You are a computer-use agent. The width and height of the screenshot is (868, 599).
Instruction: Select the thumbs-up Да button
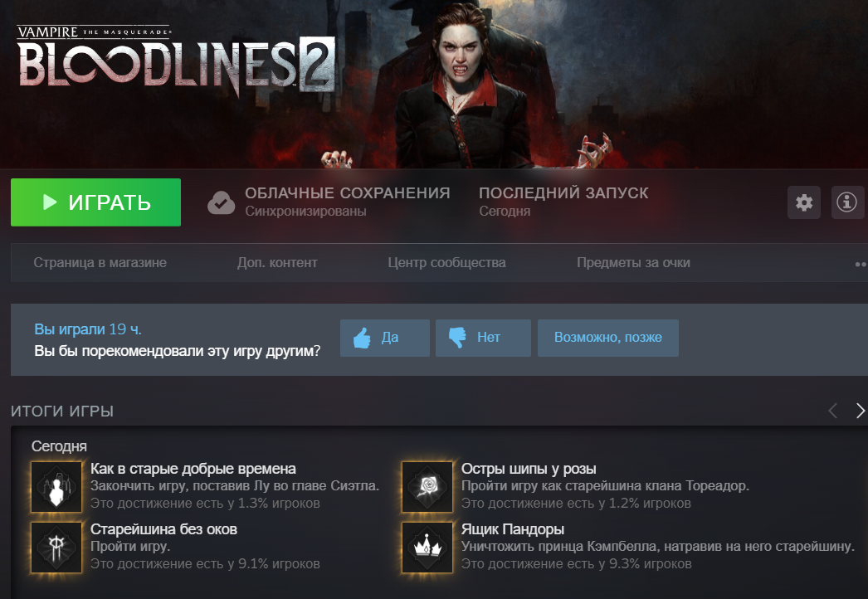coord(385,338)
